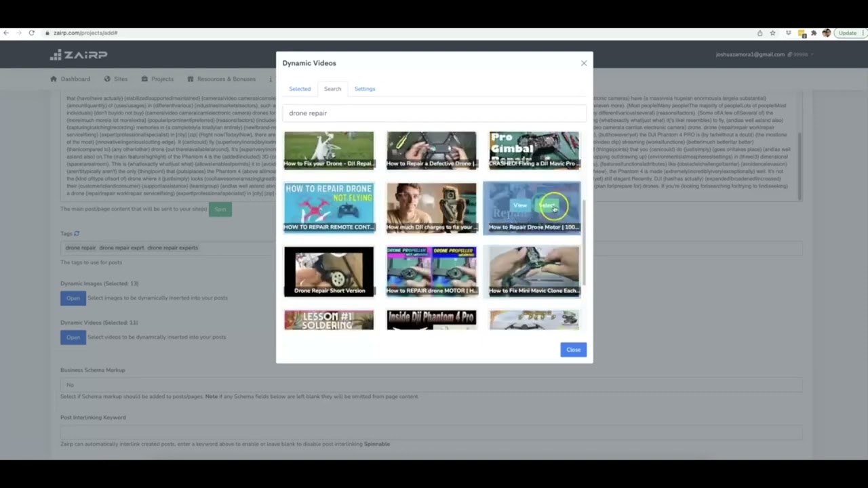Viewport: 868px width, 488px height.
Task: Click the 'drone repair' search field
Action: 434,113
